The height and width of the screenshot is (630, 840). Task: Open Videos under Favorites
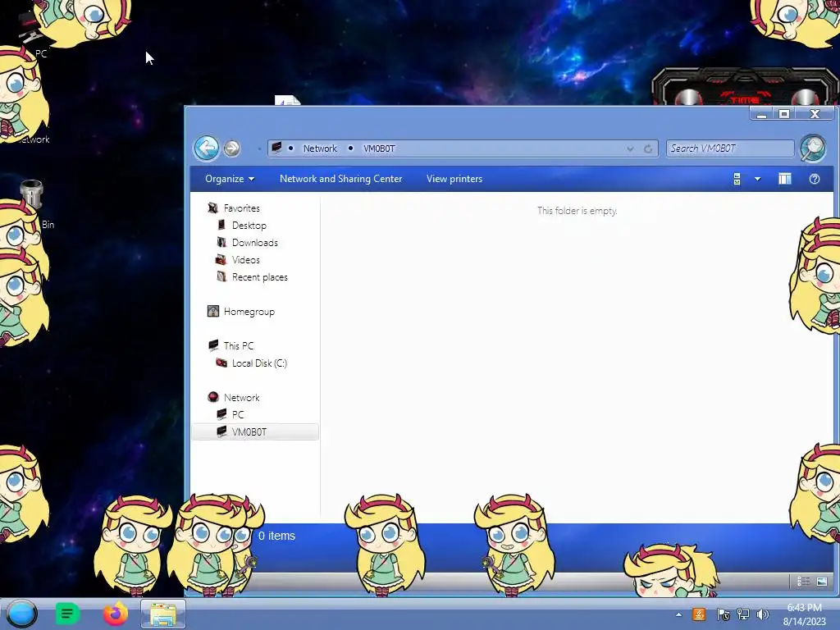coord(246,260)
